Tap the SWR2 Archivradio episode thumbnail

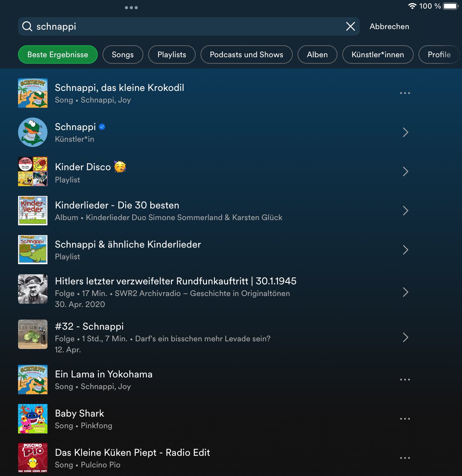point(33,289)
